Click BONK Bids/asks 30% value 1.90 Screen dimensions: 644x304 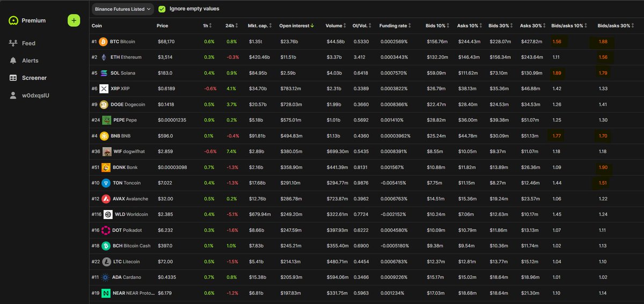(x=602, y=167)
